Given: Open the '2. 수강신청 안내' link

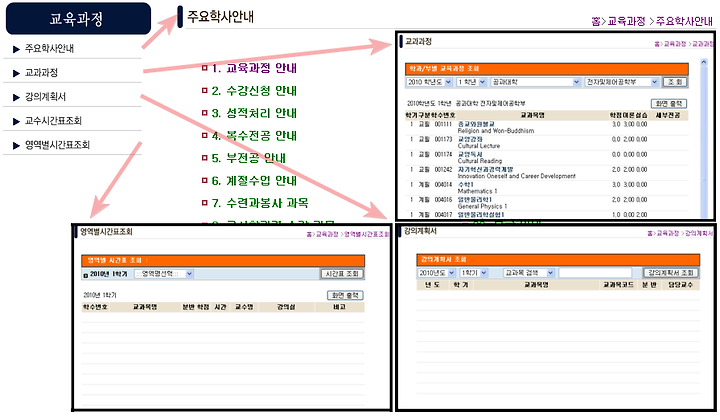Looking at the screenshot, I should click(254, 90).
